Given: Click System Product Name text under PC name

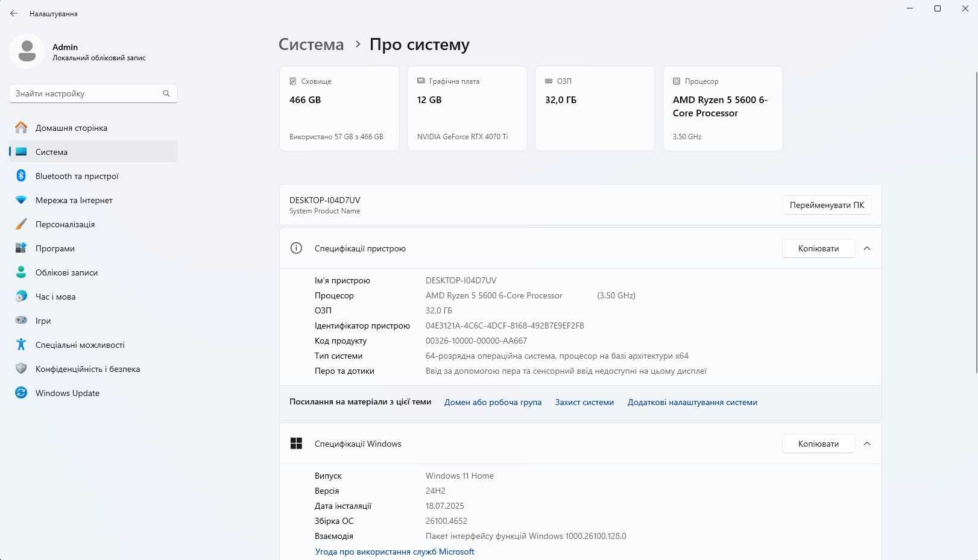Looking at the screenshot, I should (324, 211).
